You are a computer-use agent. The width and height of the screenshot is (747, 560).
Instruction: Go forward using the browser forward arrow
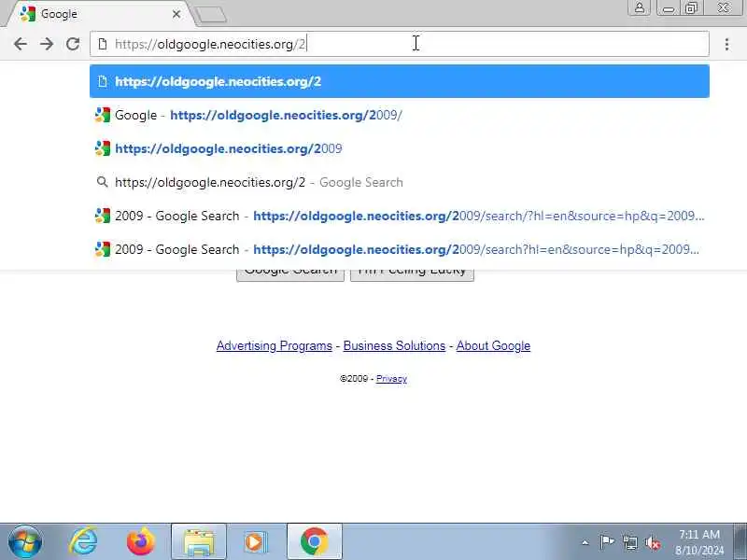[x=47, y=44]
